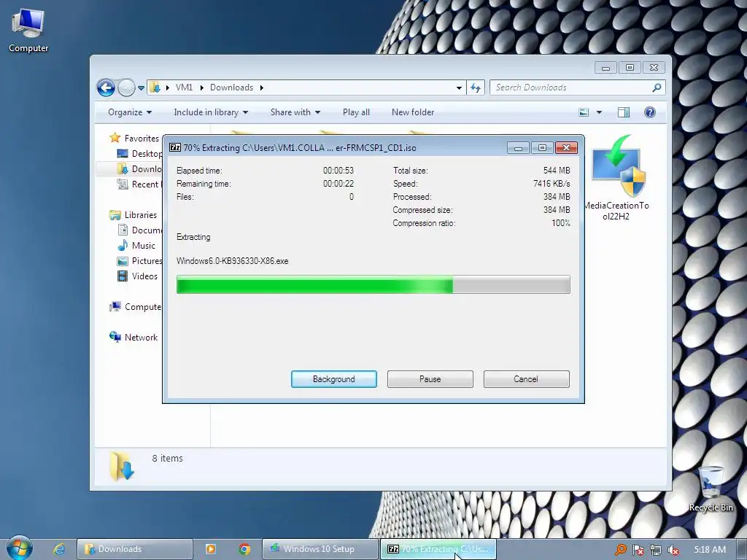Open Windows Media Player from the taskbar

(x=211, y=549)
